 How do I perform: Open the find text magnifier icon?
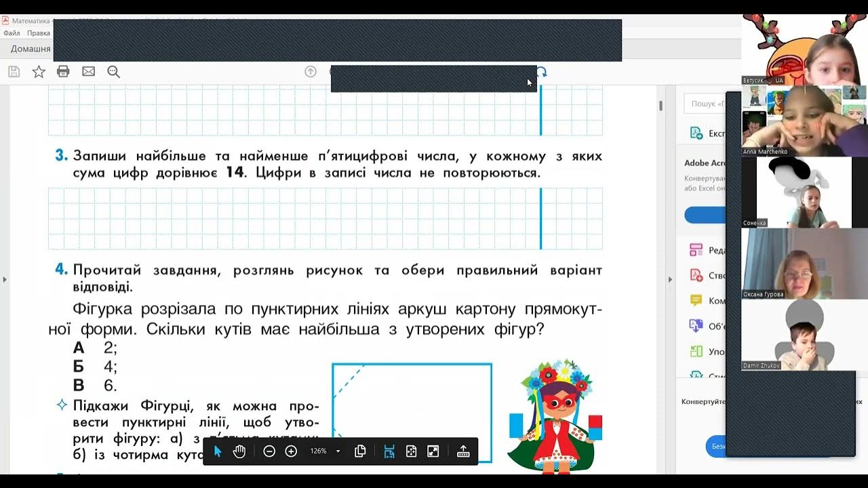(113, 72)
